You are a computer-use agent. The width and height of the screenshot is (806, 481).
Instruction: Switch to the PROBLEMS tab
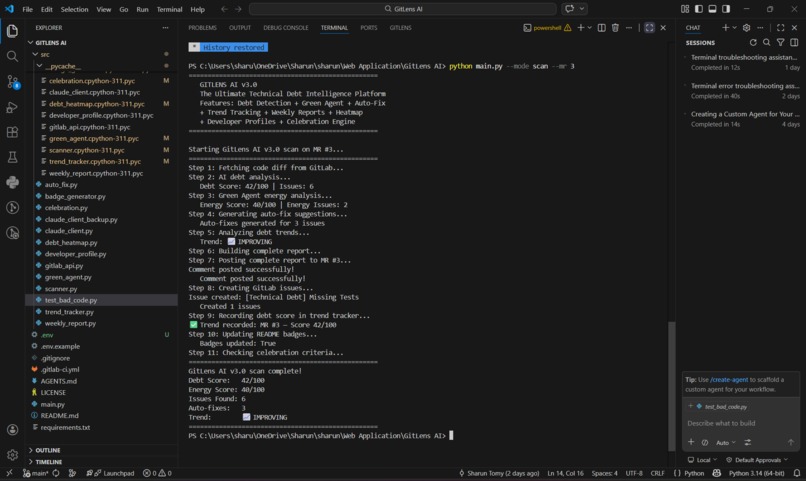202,28
